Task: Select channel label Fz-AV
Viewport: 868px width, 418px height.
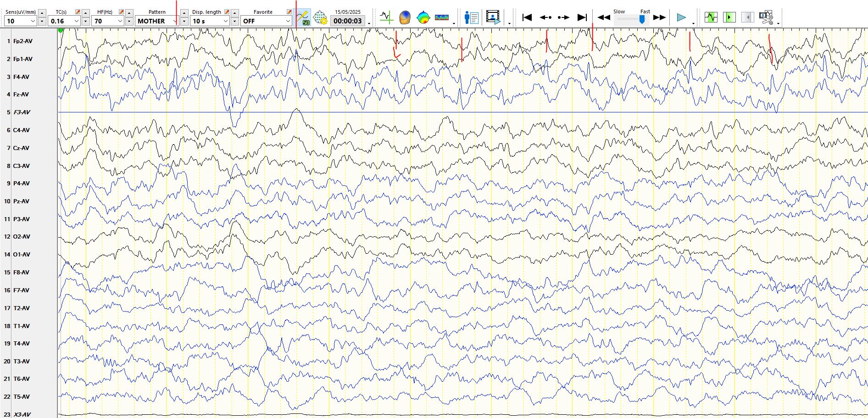Action: coord(21,95)
